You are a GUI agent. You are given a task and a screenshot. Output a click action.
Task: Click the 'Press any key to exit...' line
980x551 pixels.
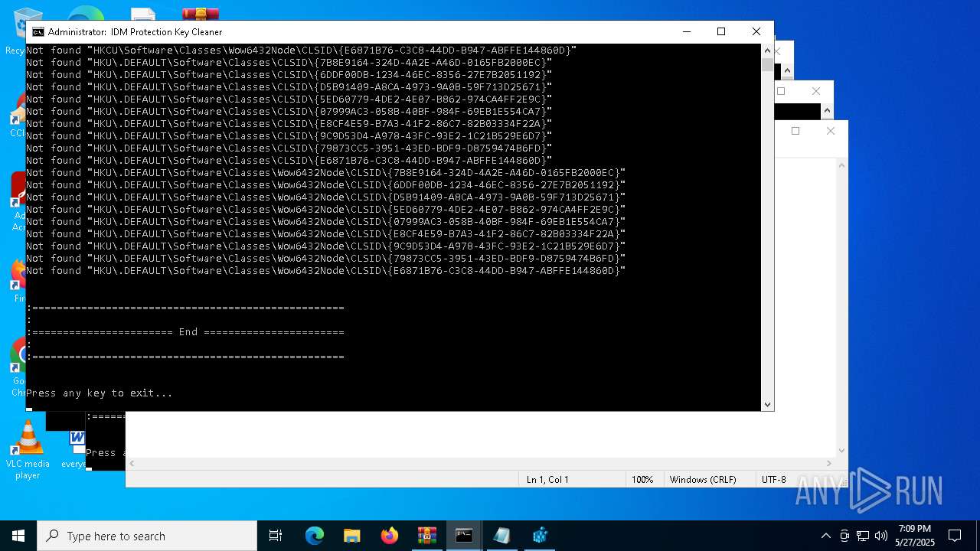coord(100,393)
